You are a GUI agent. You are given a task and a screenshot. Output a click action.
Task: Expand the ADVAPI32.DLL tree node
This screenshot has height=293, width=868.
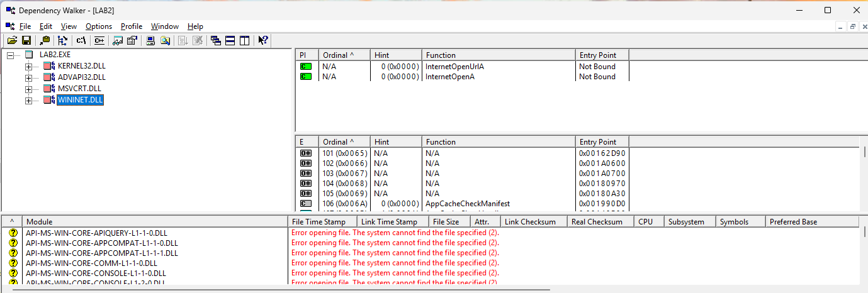coord(28,78)
